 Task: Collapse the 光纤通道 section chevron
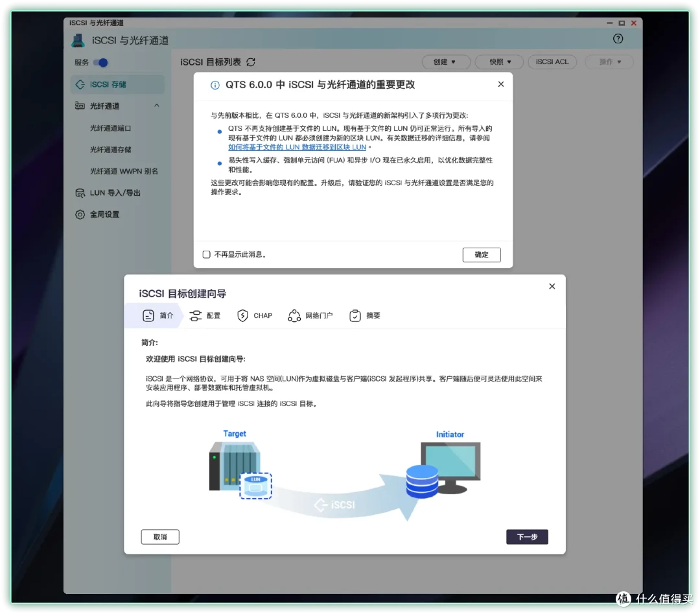click(157, 106)
